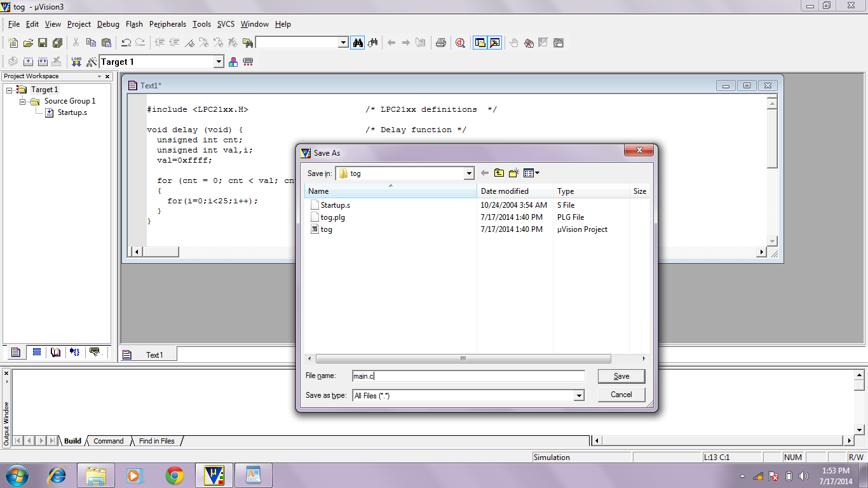Toggle the Project Window toolbar button
This screenshot has width=868, height=488.
pos(480,43)
